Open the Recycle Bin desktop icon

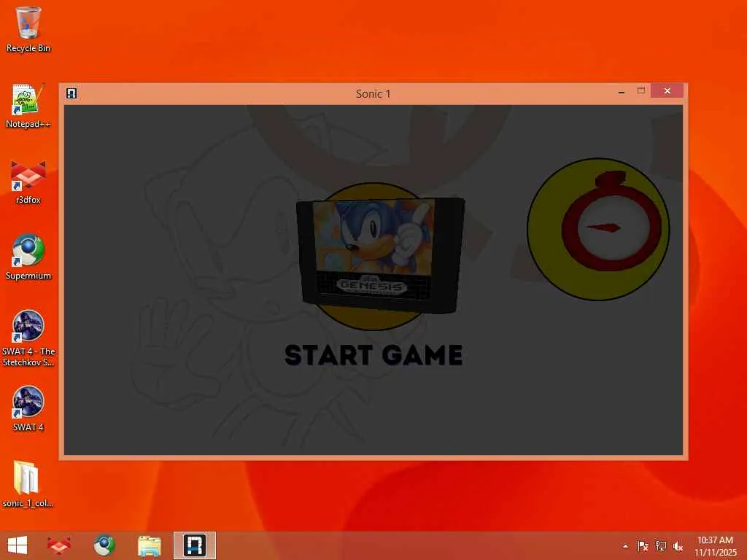(28, 29)
